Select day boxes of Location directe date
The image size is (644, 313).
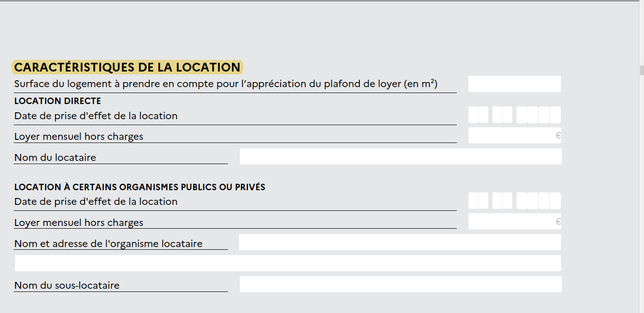pos(478,115)
